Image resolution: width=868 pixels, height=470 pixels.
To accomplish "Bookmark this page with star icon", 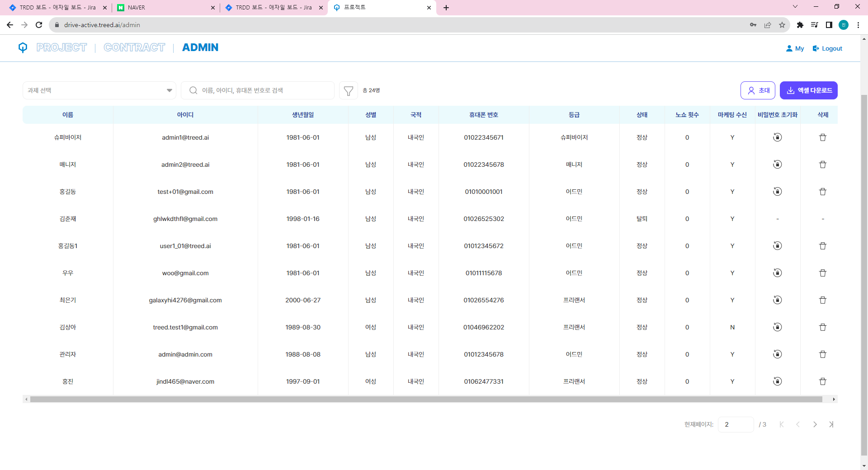I will point(782,25).
